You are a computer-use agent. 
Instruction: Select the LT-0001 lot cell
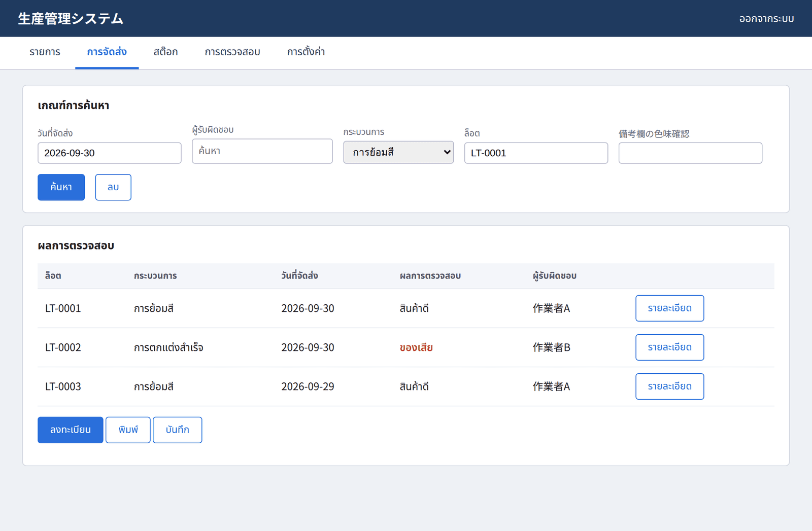(63, 308)
